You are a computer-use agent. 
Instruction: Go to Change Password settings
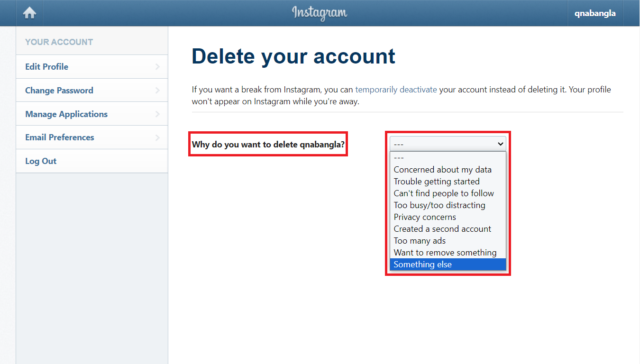tap(59, 90)
